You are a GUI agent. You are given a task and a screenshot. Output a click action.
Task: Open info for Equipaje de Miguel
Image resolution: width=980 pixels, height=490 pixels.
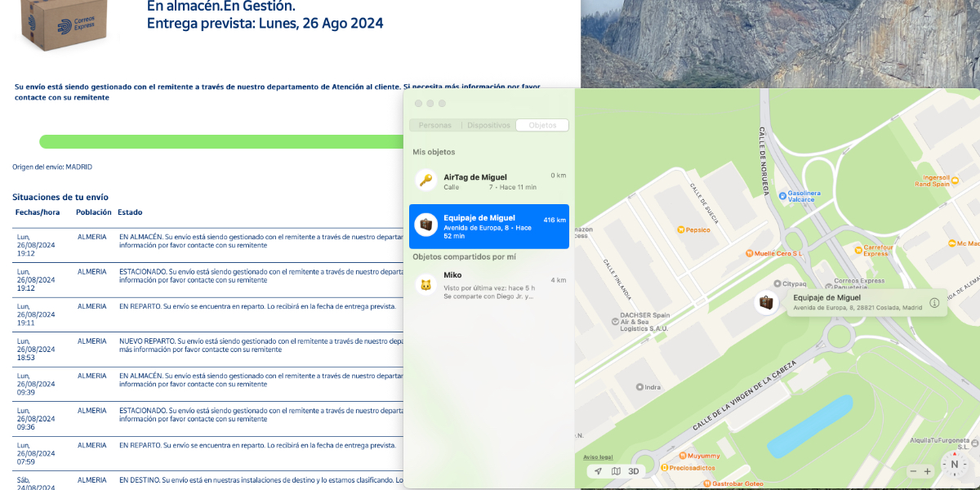(934, 302)
